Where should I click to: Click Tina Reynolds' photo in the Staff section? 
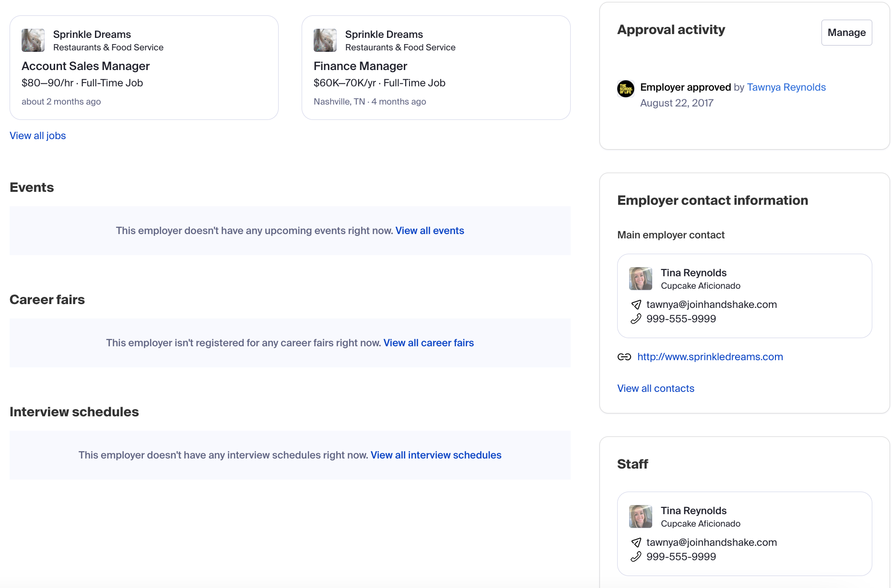[x=641, y=517]
